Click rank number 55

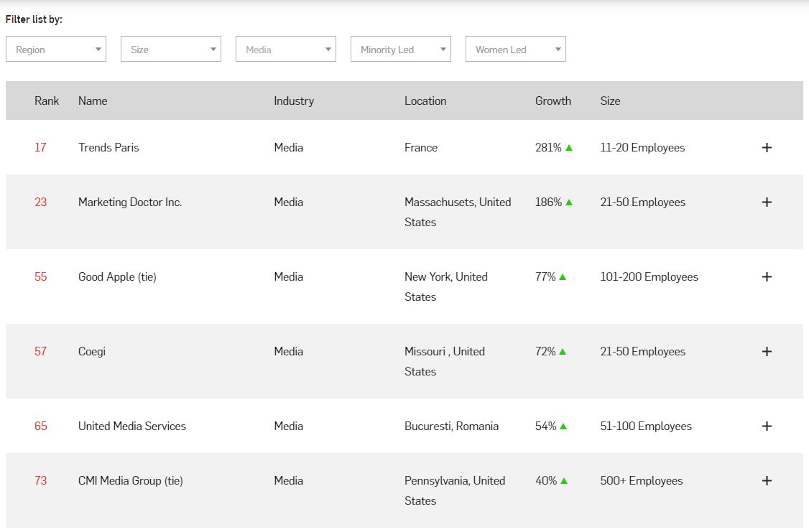coord(41,277)
